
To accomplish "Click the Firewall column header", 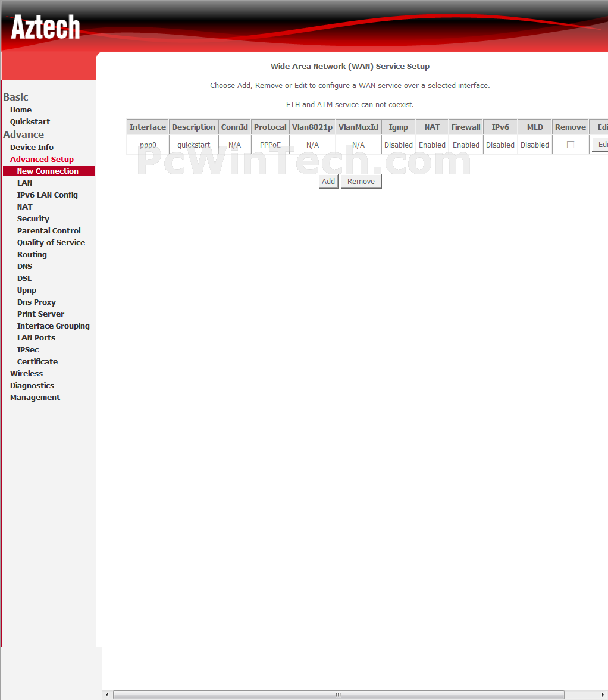I will pyautogui.click(x=466, y=127).
